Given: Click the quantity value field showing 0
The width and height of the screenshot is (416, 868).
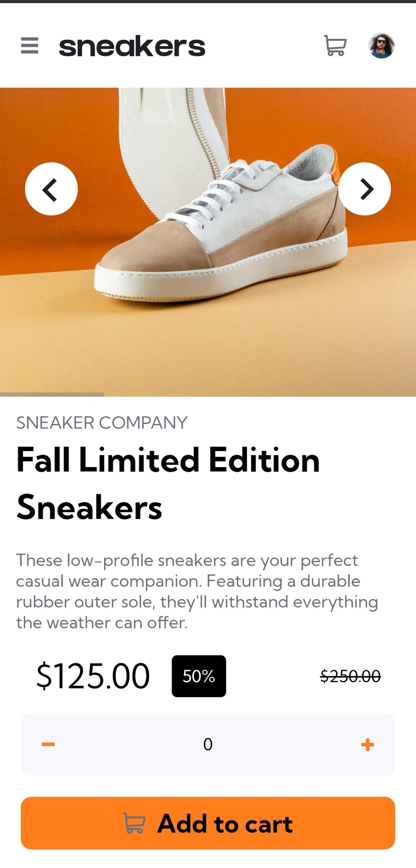Looking at the screenshot, I should (x=208, y=744).
